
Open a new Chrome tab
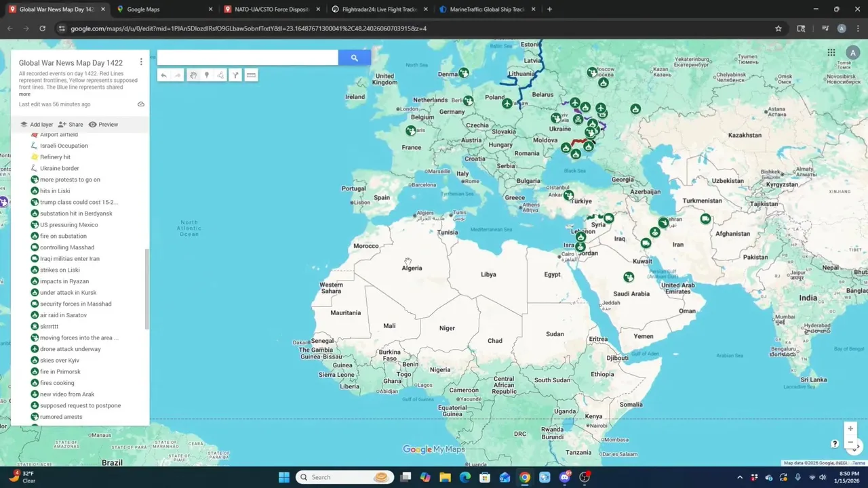tap(549, 9)
